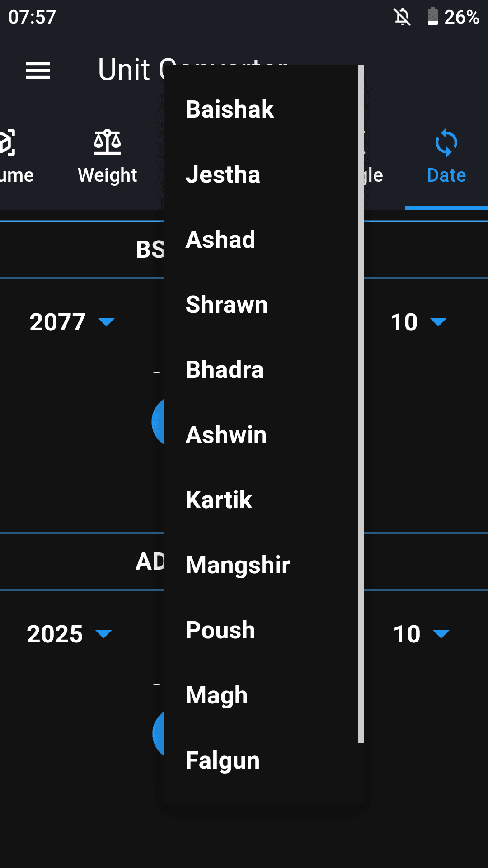488x868 pixels.
Task: Expand the BS year 2077 dropdown
Action: tap(72, 322)
